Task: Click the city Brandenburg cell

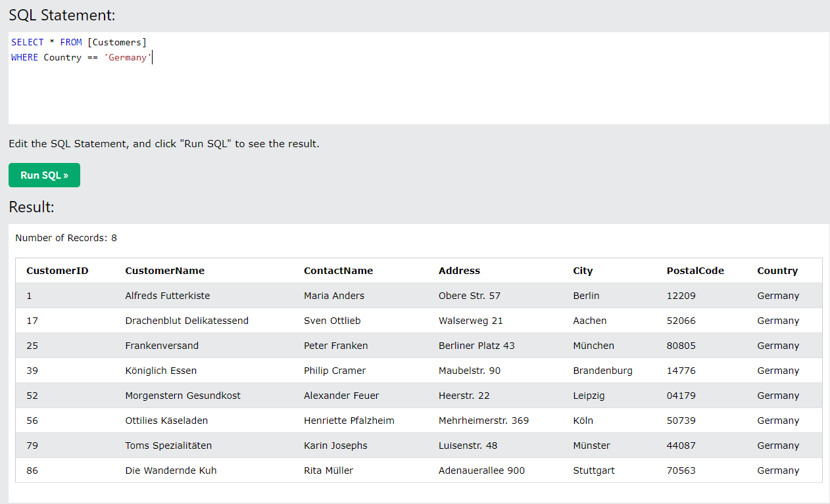Action: coord(602,371)
